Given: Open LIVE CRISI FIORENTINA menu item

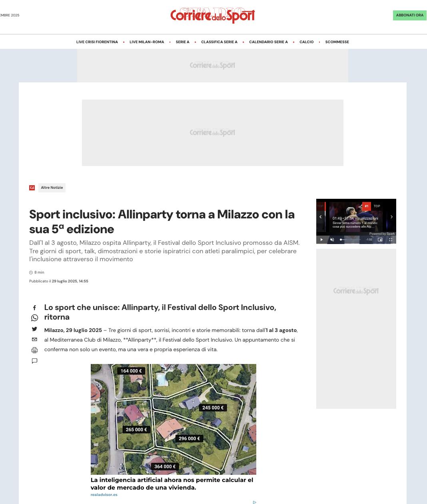Looking at the screenshot, I should tap(97, 42).
